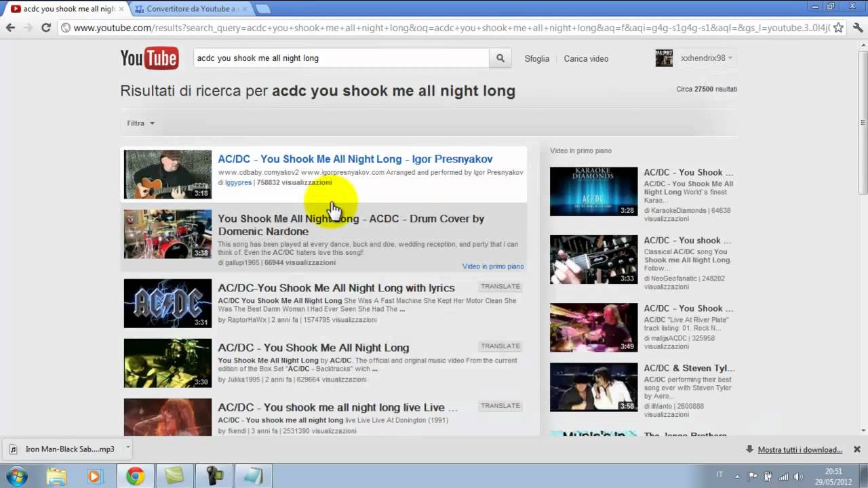This screenshot has width=868, height=488.
Task: Open Action Center flag icon
Action: pos(753,476)
